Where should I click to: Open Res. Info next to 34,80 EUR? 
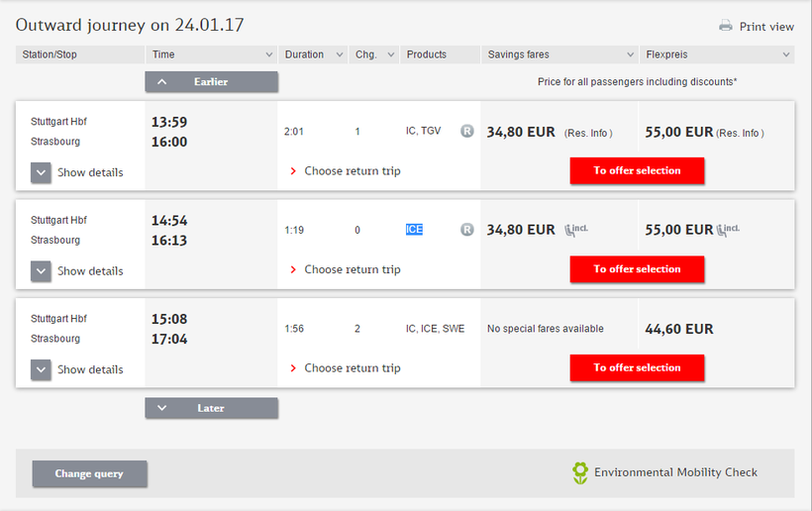[x=588, y=133]
